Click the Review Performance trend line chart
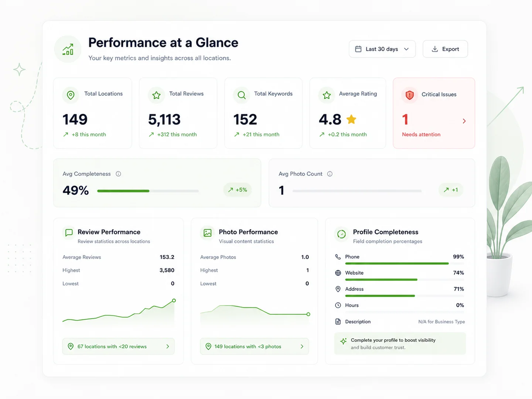The width and height of the screenshot is (532, 399). pos(119,311)
